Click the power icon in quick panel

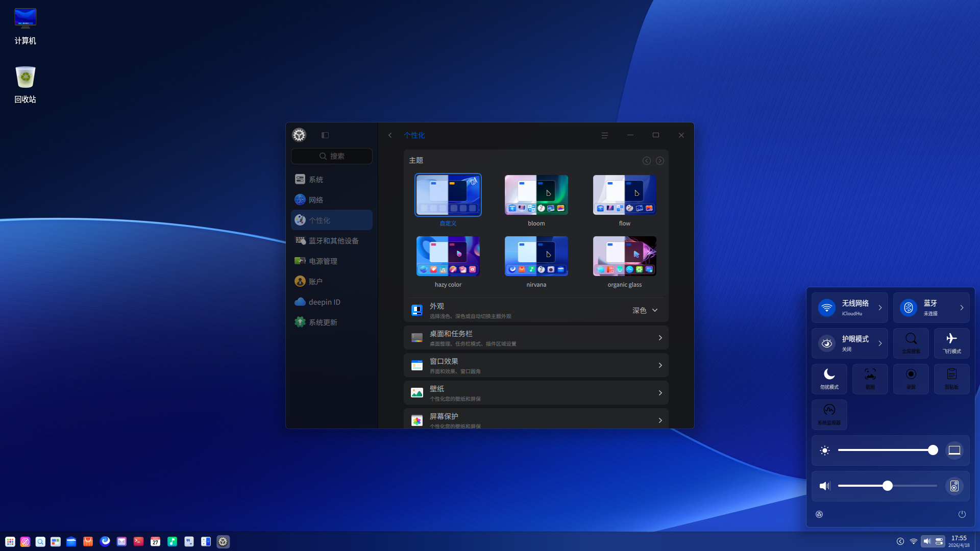point(962,514)
